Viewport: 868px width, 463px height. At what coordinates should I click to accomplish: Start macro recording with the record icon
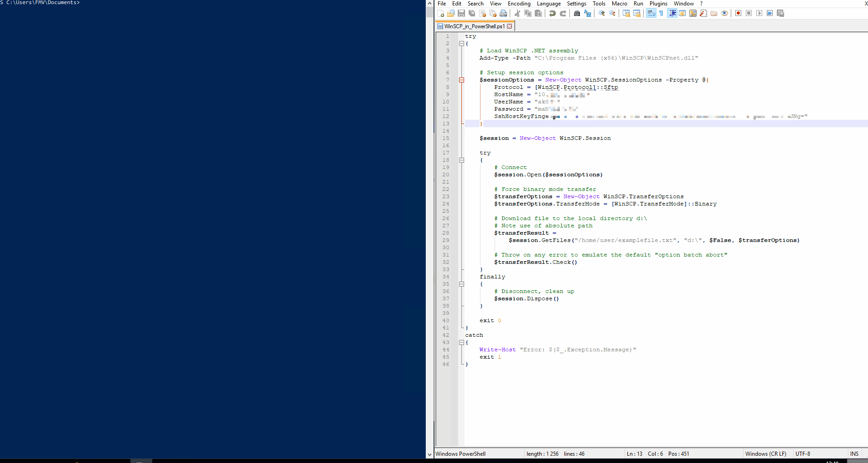738,13
